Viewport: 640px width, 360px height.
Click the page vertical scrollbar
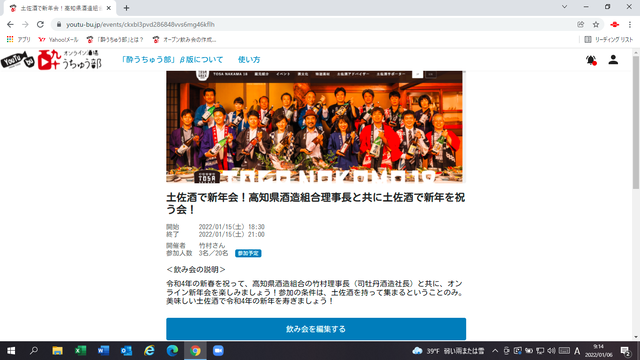pos(636,122)
